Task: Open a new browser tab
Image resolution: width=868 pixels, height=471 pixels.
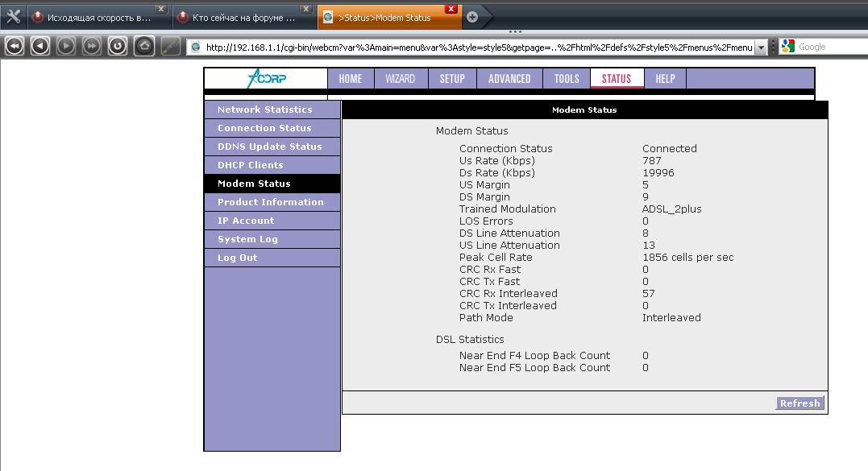Action: (472, 17)
